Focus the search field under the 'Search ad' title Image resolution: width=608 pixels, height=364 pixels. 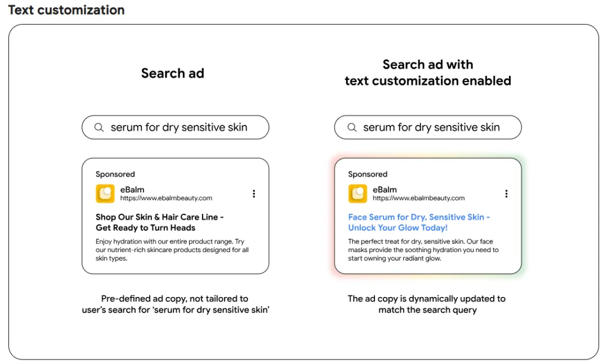click(x=179, y=128)
